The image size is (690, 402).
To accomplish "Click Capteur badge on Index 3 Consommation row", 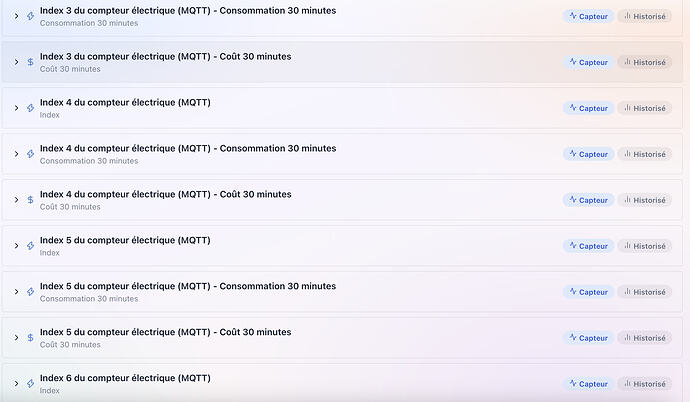I will (x=588, y=16).
